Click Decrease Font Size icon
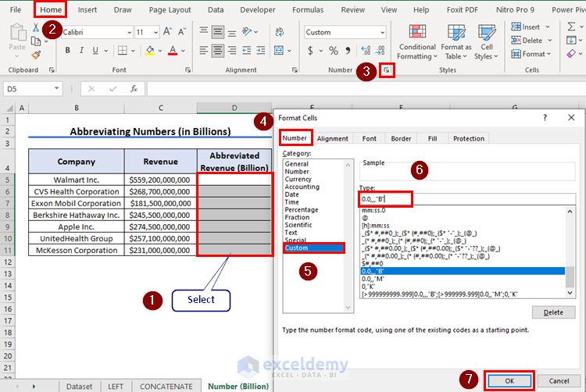 click(182, 32)
